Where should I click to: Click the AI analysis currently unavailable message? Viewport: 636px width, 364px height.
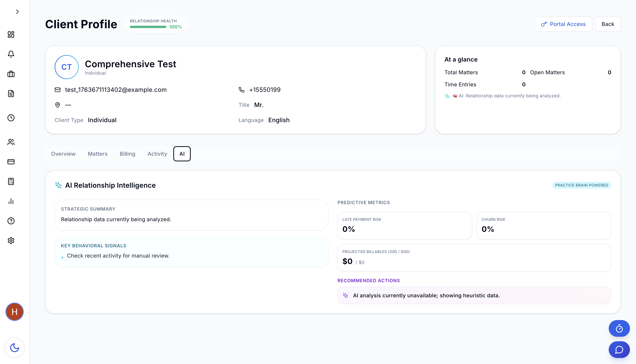(426, 295)
